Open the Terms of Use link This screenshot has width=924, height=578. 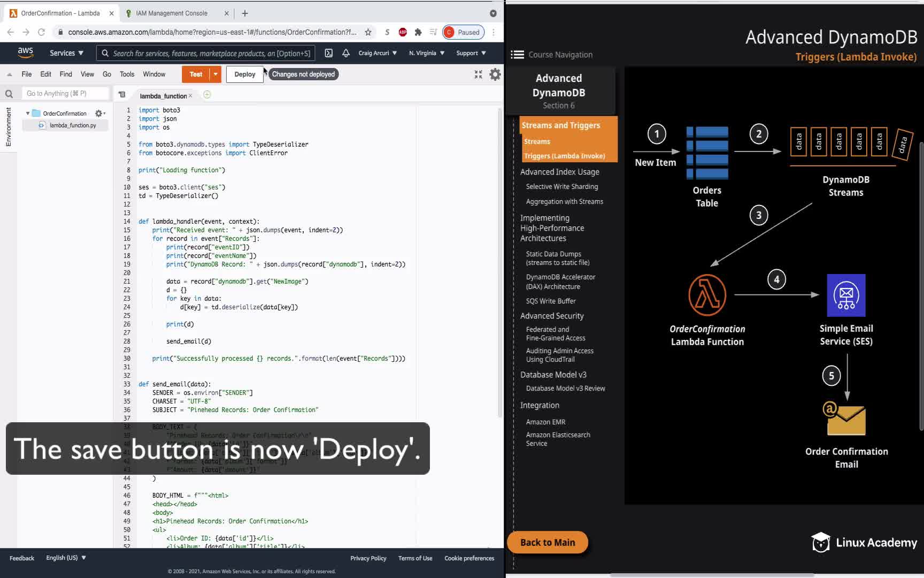(415, 558)
